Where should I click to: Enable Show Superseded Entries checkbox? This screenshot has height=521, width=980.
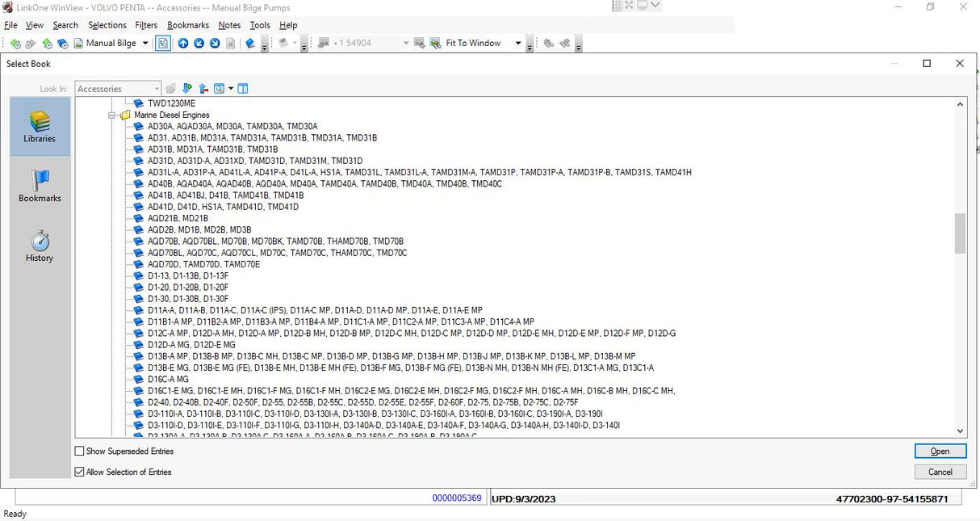pos(79,452)
